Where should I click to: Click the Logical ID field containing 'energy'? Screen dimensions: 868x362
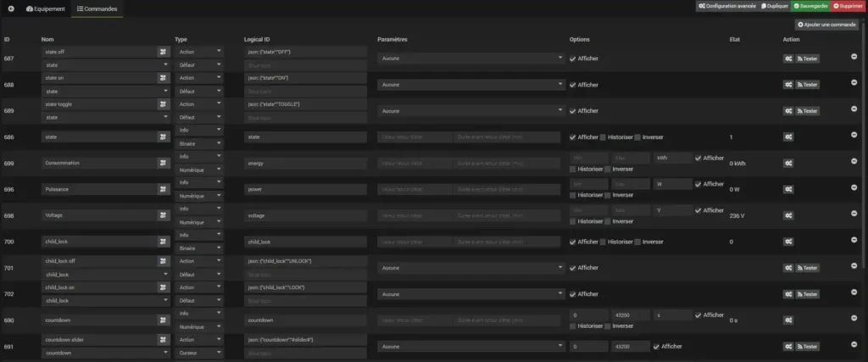[307, 163]
